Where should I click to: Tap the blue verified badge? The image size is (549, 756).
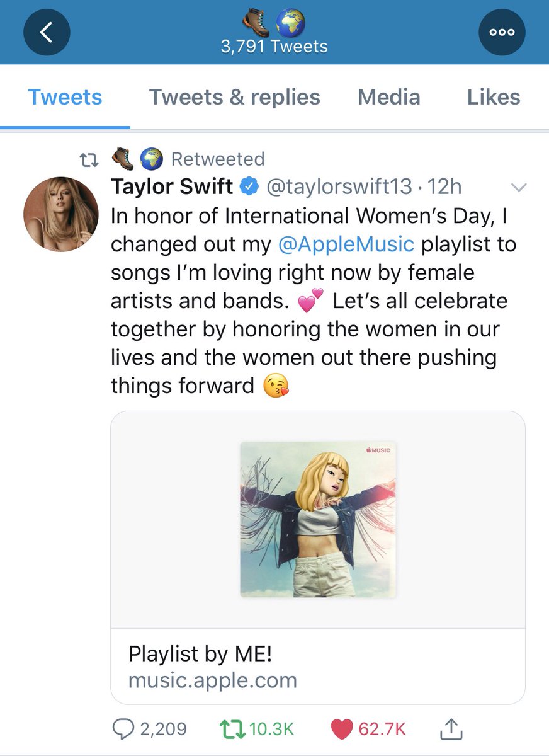[x=249, y=186]
